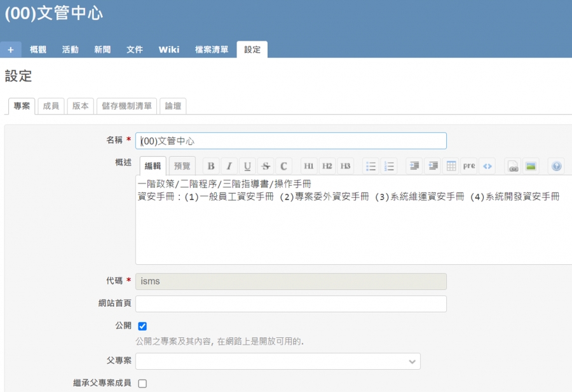Image resolution: width=572 pixels, height=392 pixels.
Task: Insert a table in the description
Action: 451,166
